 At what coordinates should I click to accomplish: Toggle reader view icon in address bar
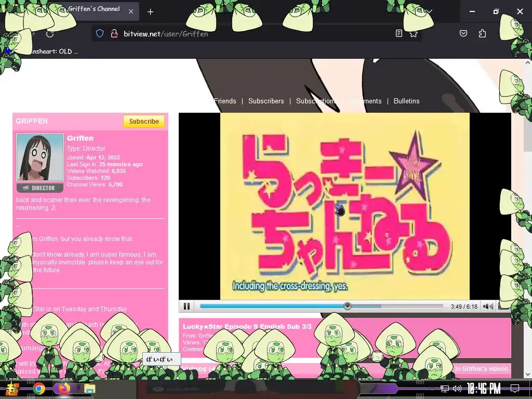tap(399, 33)
